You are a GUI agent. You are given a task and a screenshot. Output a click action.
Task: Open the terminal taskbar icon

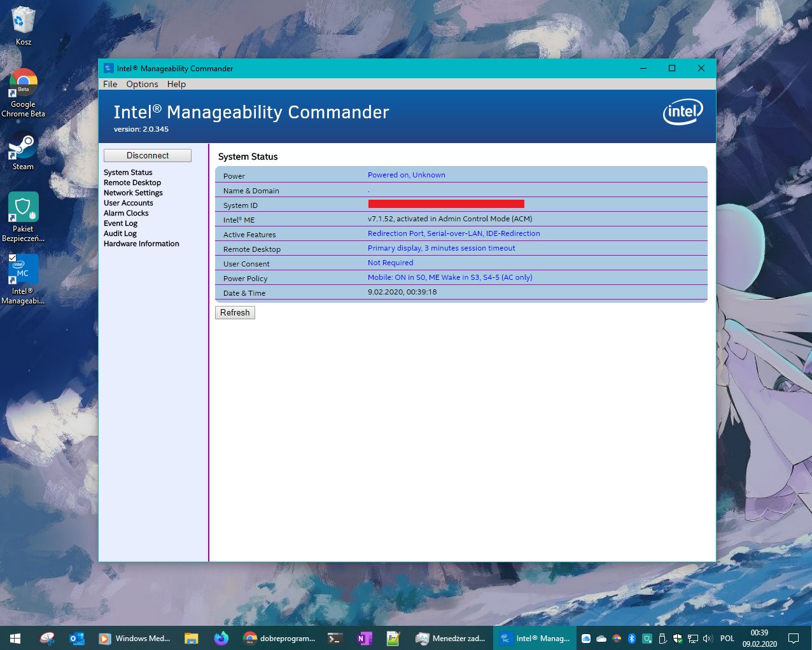pyautogui.click(x=335, y=638)
